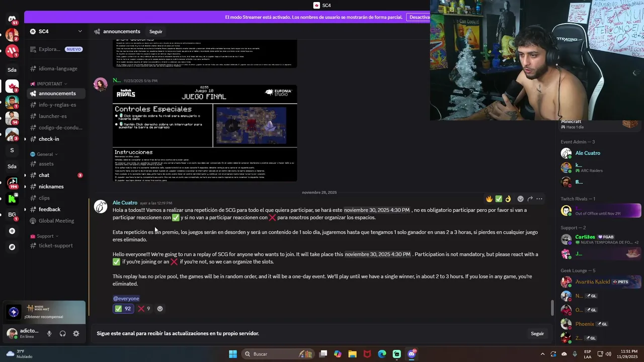This screenshot has width=644, height=362.
Task: Open the check-in channel
Action: pyautogui.click(x=56, y=139)
